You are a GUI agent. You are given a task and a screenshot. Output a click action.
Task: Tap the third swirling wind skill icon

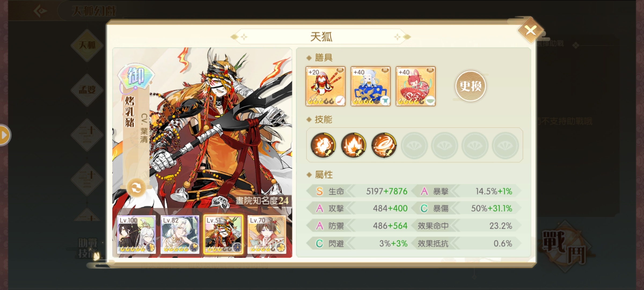384,145
